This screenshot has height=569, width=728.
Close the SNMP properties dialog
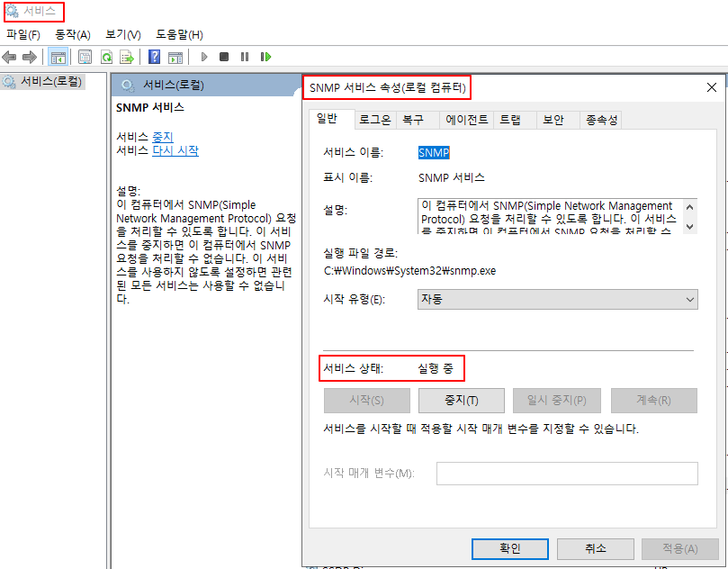pyautogui.click(x=711, y=87)
